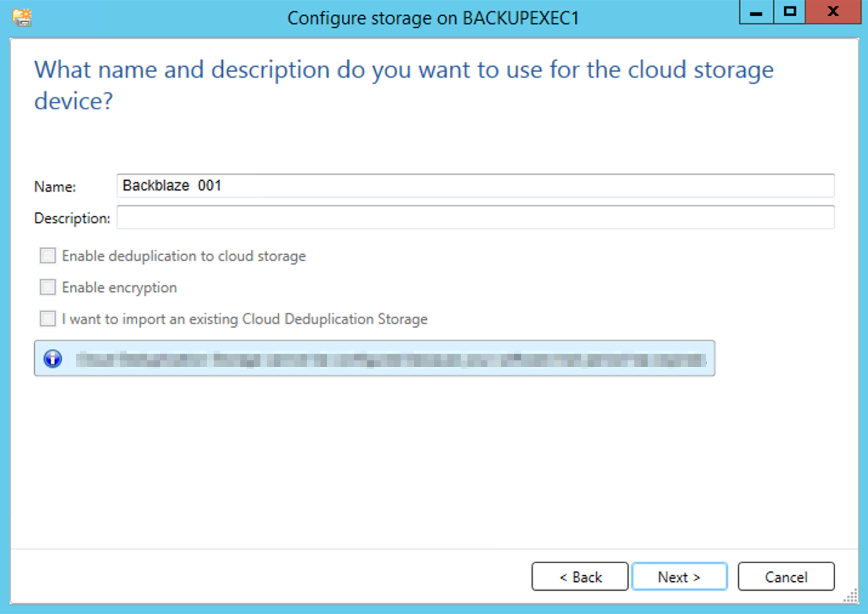Proceed with the Next button
Screen dimensions: 868x614
click(679, 576)
